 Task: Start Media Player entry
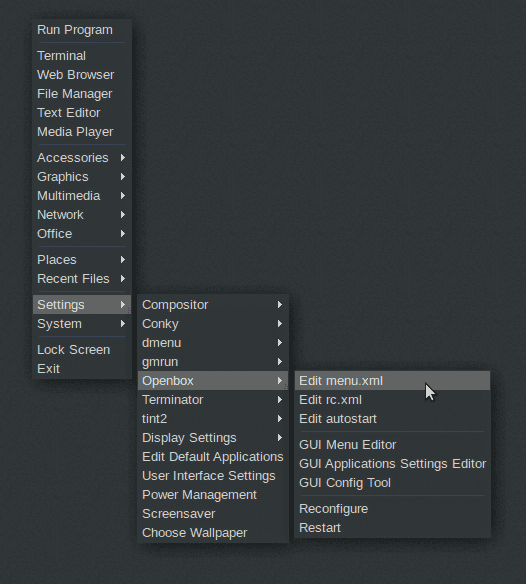82,132
